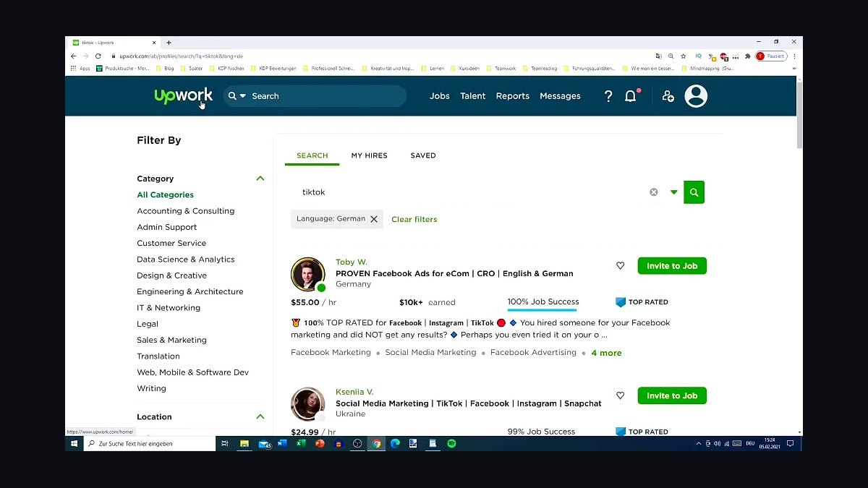Open the Jobs menu
868x488 pixels.
439,96
